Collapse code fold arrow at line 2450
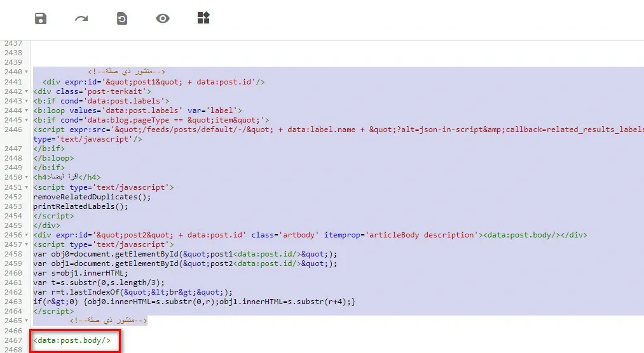The image size is (644, 353). point(27,177)
